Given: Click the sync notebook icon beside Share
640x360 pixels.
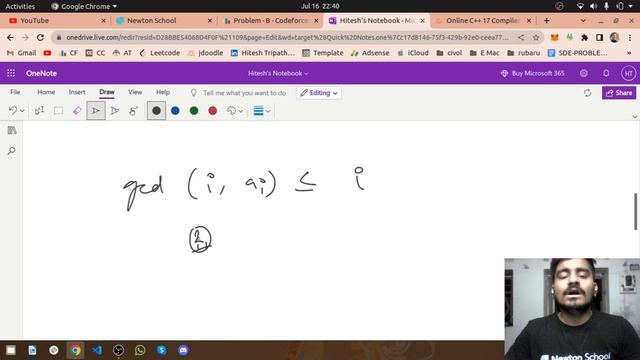Looking at the screenshot, I should click(x=587, y=93).
